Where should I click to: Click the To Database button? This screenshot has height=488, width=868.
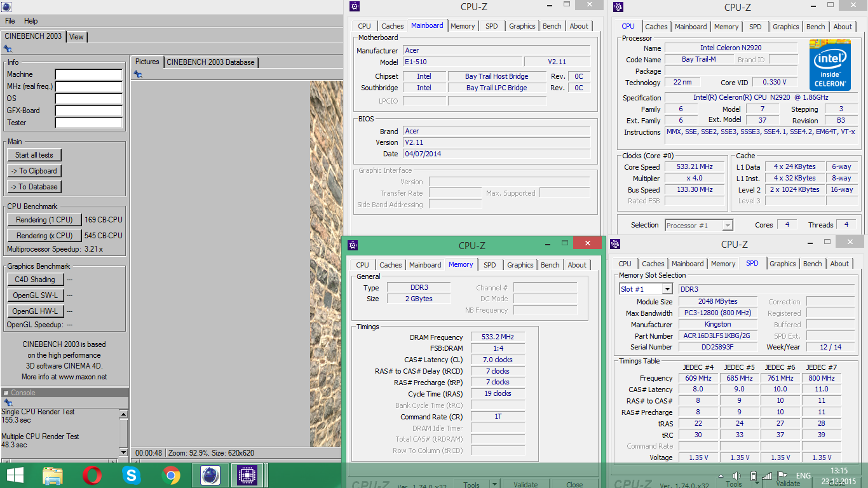coord(34,187)
